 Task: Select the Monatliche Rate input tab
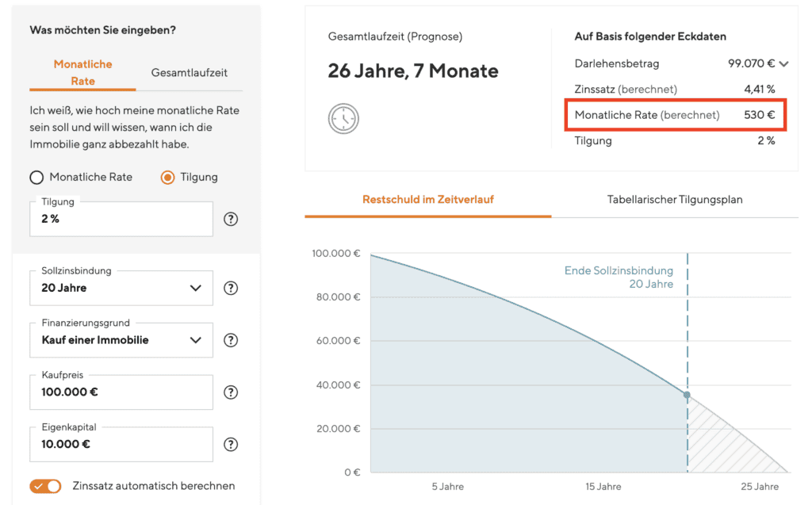[82, 72]
